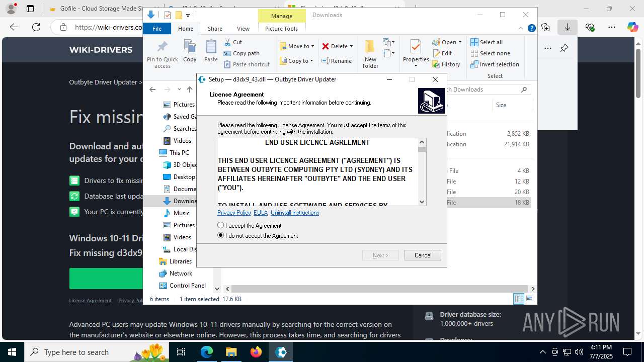Click Edit in Explorer ribbon
Image resolution: width=644 pixels, height=362 pixels.
click(442, 53)
